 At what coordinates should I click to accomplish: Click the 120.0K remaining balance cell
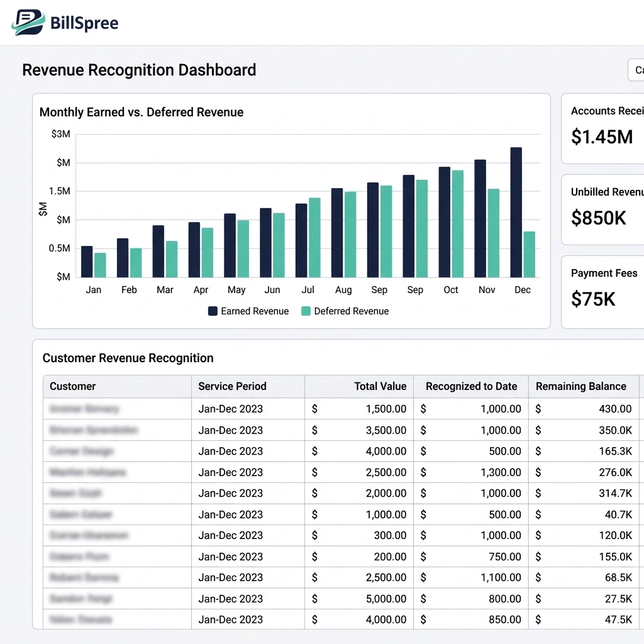[584, 535]
